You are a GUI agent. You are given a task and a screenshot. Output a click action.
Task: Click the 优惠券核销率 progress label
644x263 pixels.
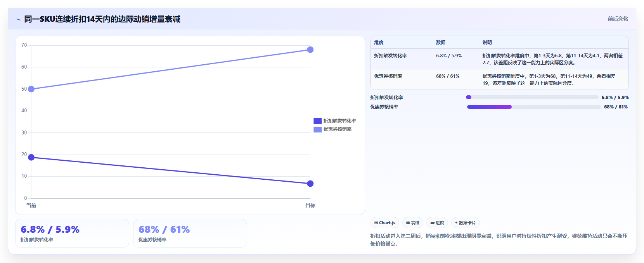point(384,107)
